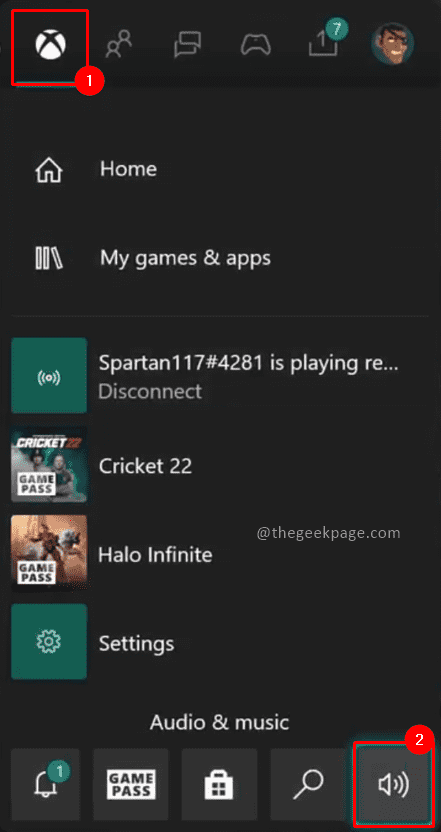
Task: Click Disconnect under Spartan117#4281
Action: point(150,392)
